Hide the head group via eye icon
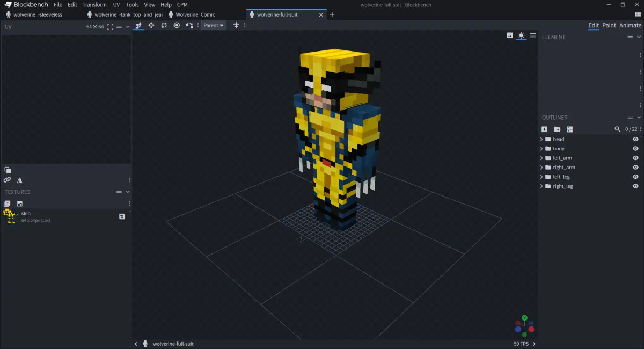The width and height of the screenshot is (644, 349). [x=635, y=139]
